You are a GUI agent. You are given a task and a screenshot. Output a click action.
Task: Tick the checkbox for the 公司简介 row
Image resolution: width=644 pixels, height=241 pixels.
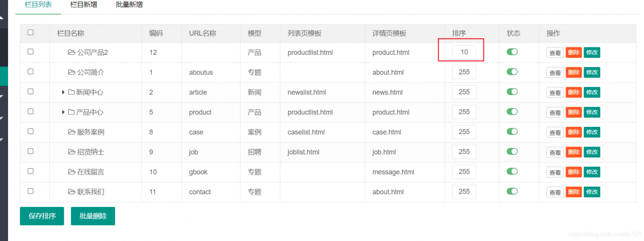[x=30, y=71]
